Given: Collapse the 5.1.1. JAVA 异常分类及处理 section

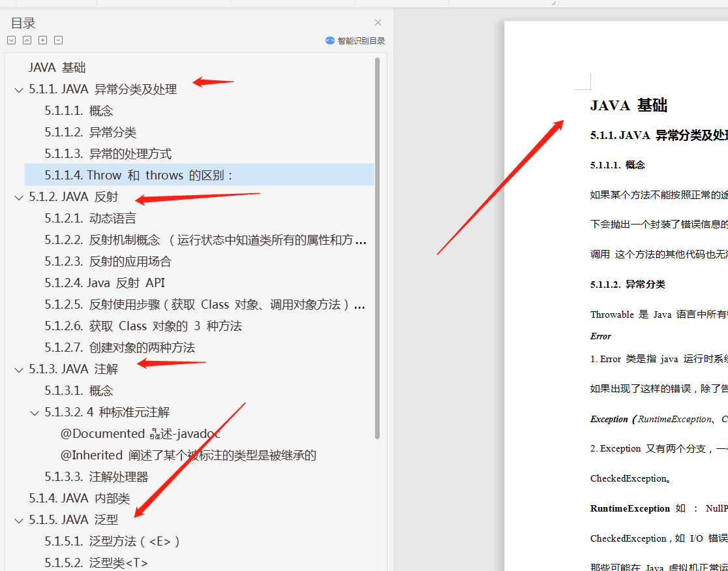Looking at the screenshot, I should [19, 89].
